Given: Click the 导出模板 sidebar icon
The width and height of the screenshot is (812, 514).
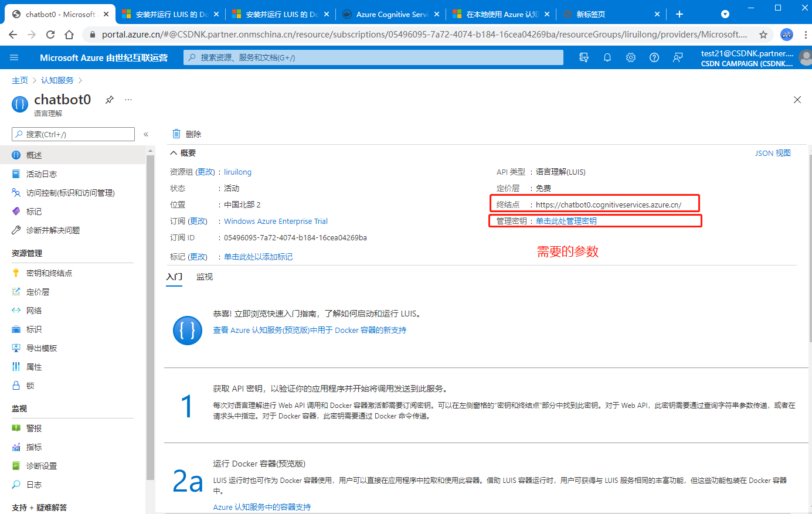Looking at the screenshot, I should (16, 348).
